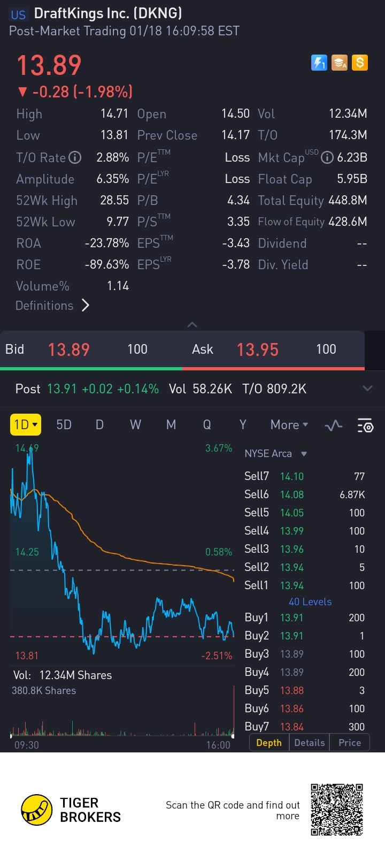The height and width of the screenshot is (868, 385).
Task: Switch chart to Q (quarterly) timeframe
Action: click(207, 425)
